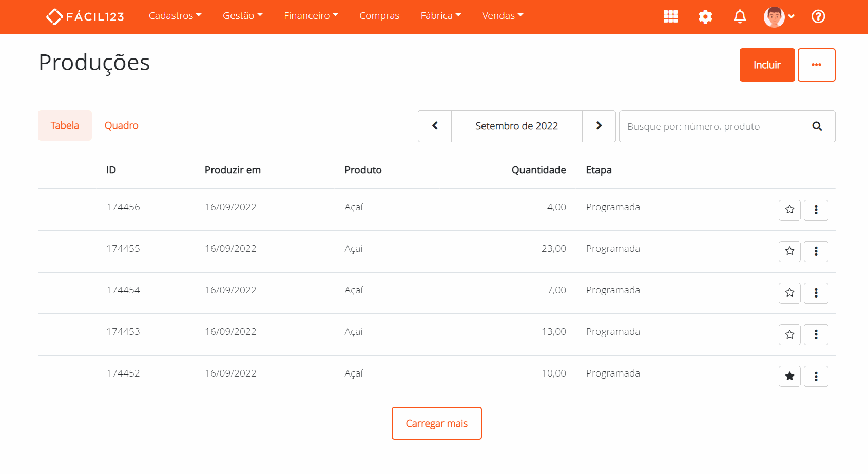Open the Compras menu
868x474 pixels.
tap(379, 16)
